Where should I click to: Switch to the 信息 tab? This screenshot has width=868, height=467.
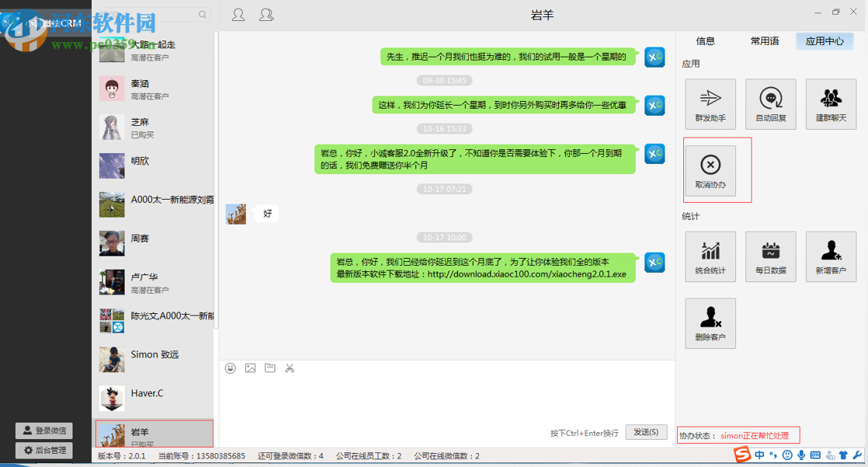pyautogui.click(x=705, y=41)
